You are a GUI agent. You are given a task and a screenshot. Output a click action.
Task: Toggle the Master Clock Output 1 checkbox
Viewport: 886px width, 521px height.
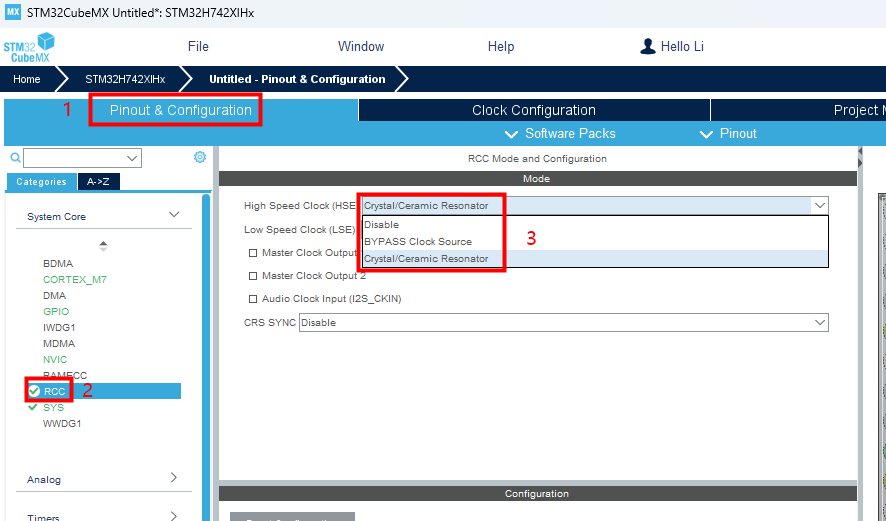tap(253, 253)
